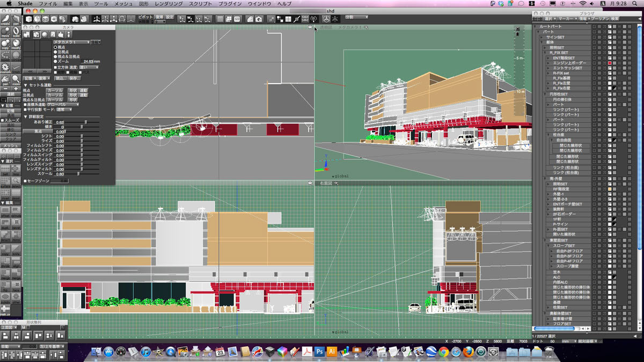Open Photoshop from the dock

pyautogui.click(x=319, y=352)
